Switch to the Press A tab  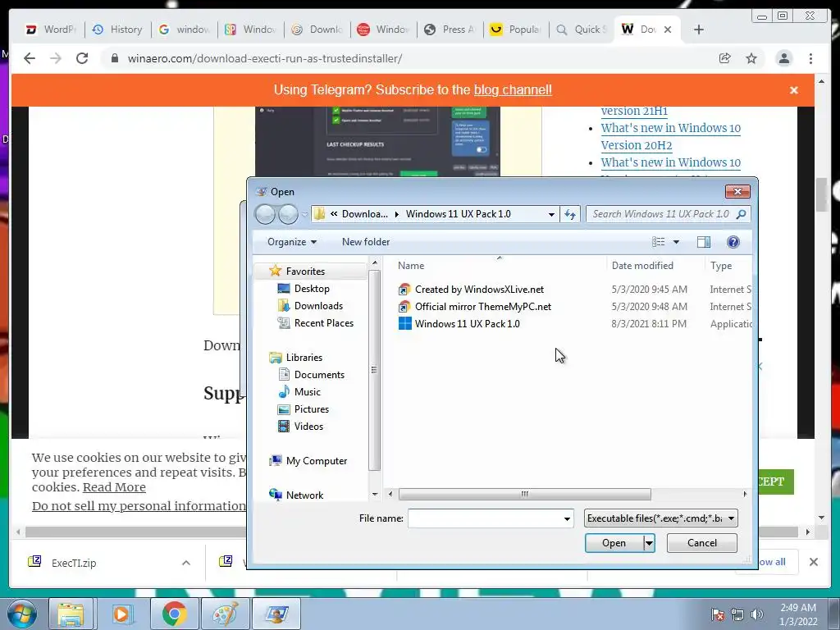[x=451, y=30]
